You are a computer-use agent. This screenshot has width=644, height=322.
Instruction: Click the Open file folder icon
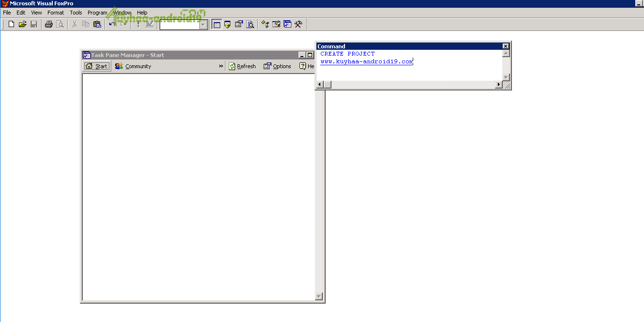(22, 24)
